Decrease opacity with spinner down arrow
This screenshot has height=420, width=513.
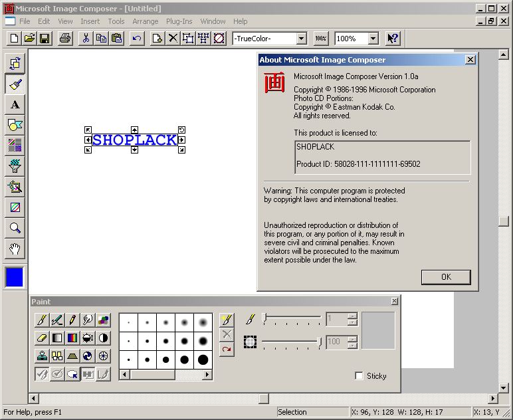pyautogui.click(x=352, y=345)
